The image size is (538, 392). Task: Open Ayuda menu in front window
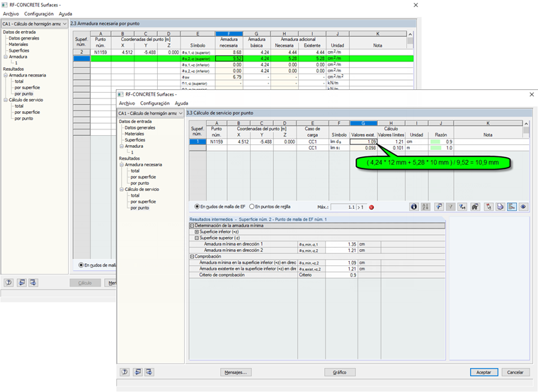[181, 103]
